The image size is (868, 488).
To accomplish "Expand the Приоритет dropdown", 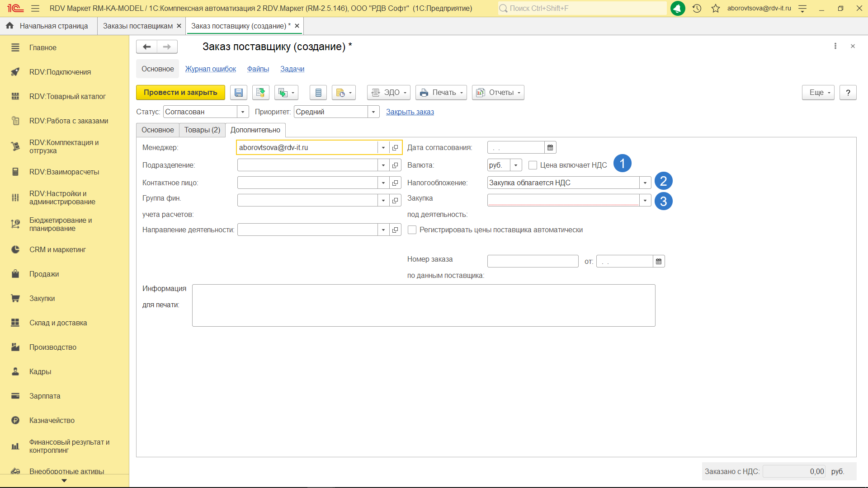I will (x=373, y=112).
